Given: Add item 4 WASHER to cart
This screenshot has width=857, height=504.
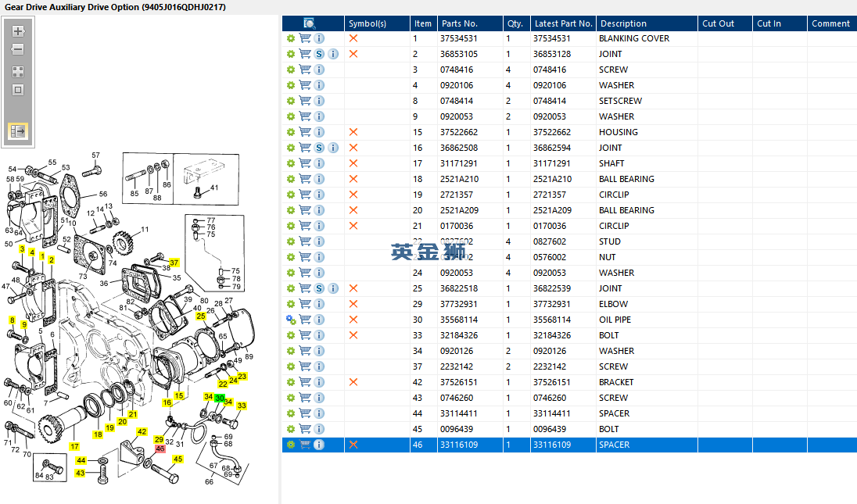Looking at the screenshot, I should [305, 85].
